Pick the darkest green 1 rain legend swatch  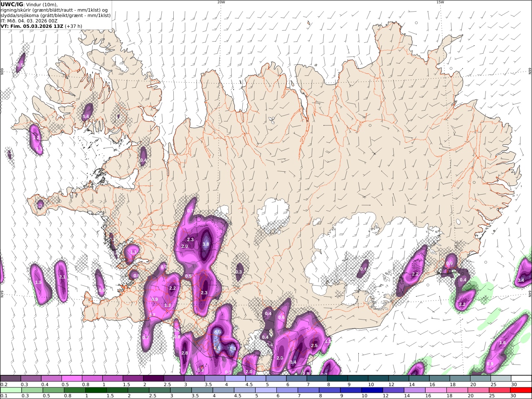pos(96,390)
